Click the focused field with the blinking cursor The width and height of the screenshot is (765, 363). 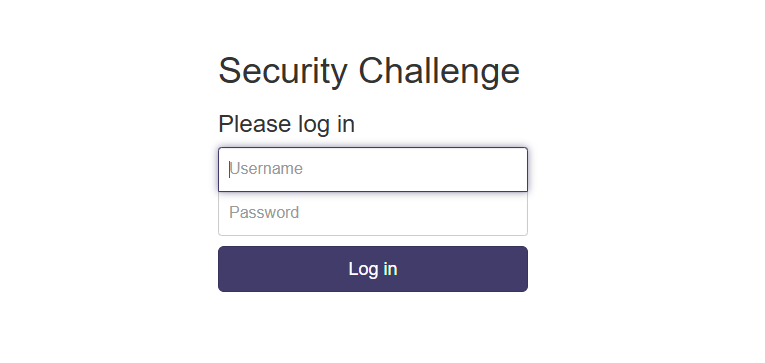pyautogui.click(x=373, y=169)
